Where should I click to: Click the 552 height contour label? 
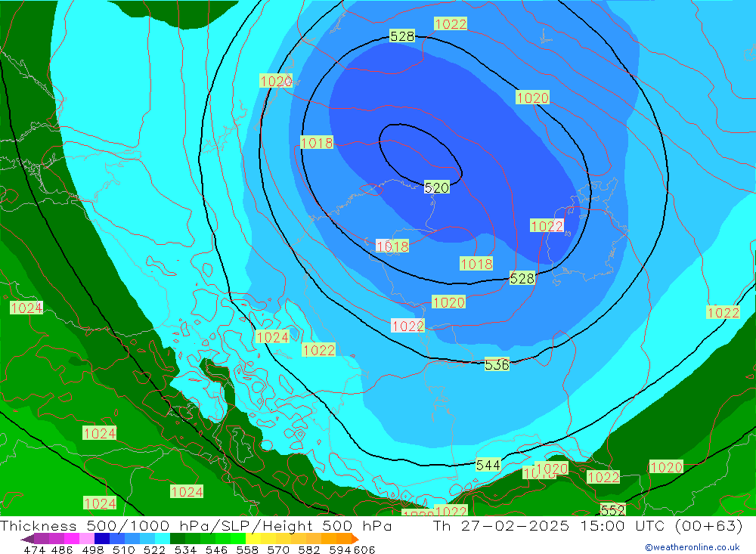[613, 510]
